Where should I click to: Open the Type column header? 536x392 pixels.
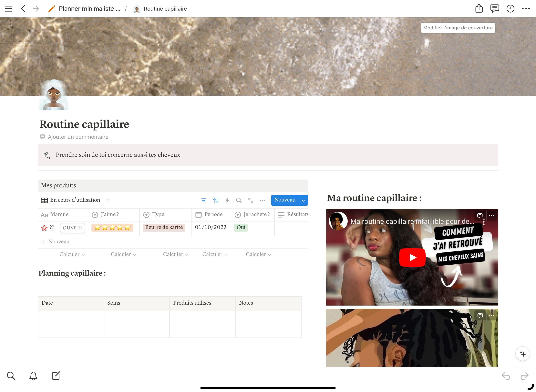coord(166,214)
